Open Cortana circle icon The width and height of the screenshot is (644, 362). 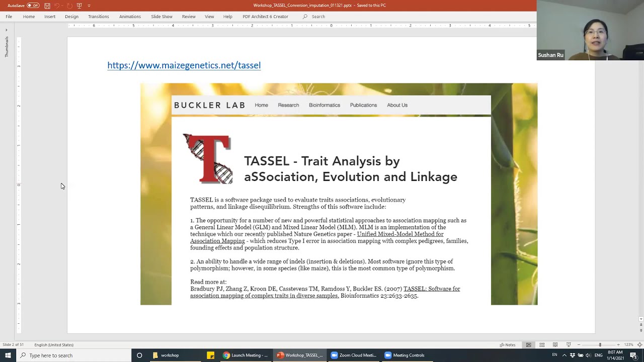[x=139, y=355]
